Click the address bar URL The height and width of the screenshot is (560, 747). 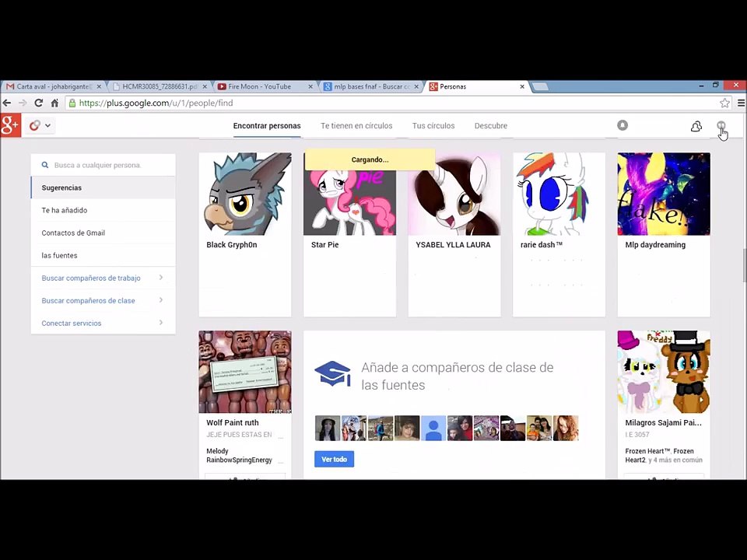156,103
